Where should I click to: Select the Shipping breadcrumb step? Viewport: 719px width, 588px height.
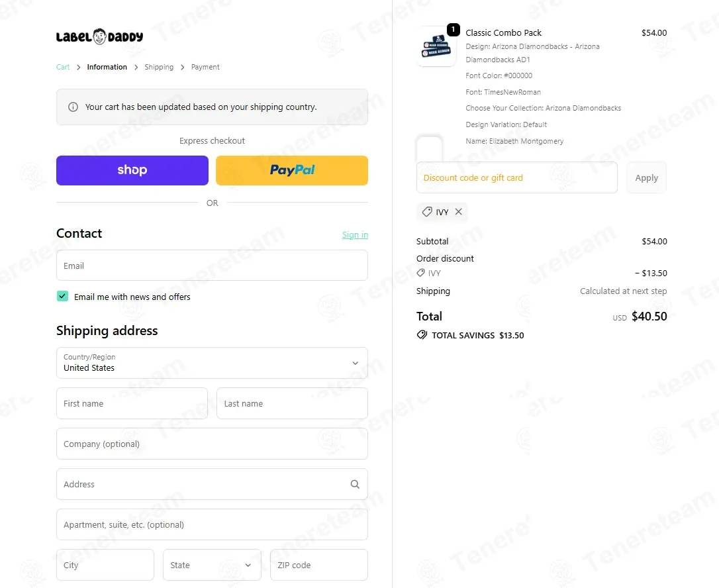(159, 67)
